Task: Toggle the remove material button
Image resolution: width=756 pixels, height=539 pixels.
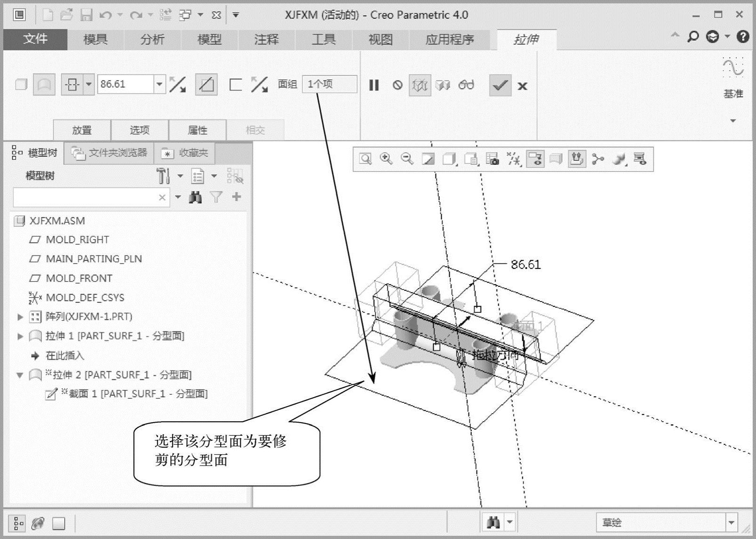Action: pos(206,85)
